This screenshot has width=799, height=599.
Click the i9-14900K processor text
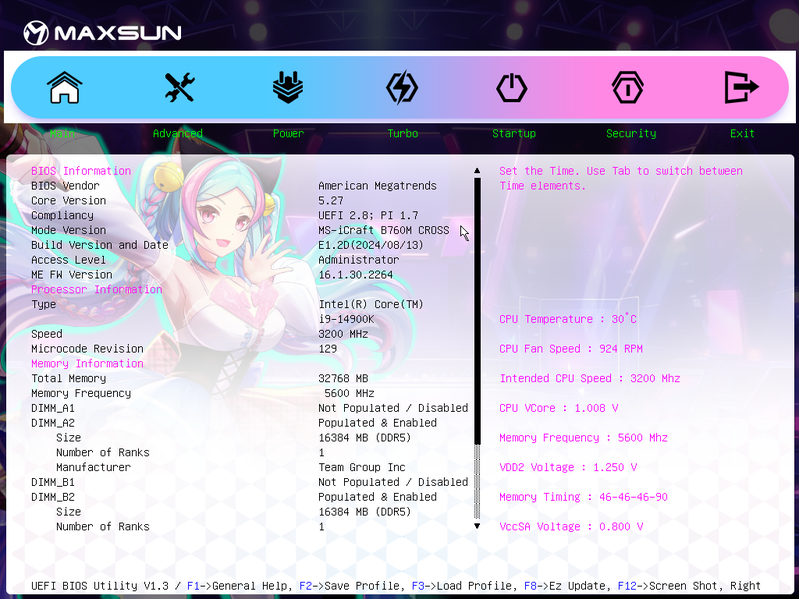(x=347, y=319)
